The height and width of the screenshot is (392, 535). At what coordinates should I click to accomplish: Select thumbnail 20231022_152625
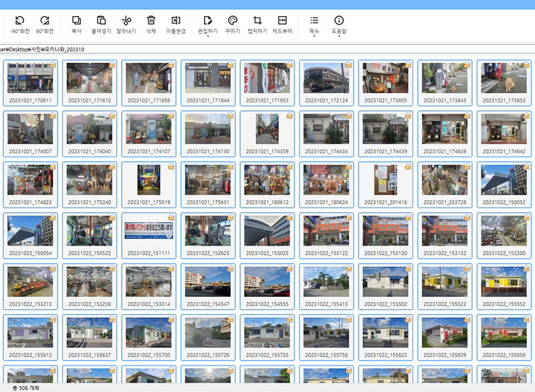tap(208, 235)
